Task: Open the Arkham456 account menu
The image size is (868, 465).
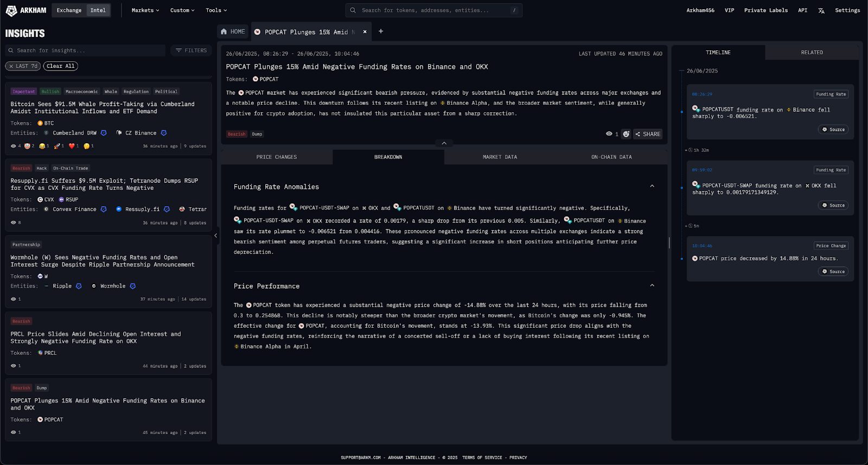Action: point(700,10)
